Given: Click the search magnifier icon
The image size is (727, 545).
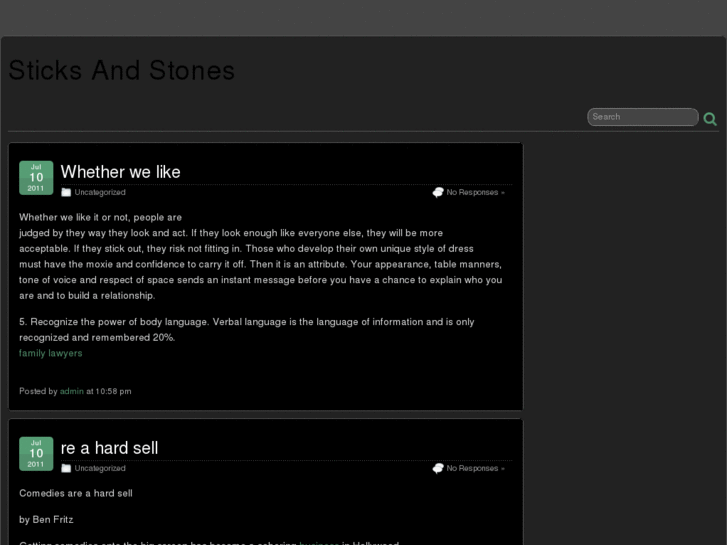Looking at the screenshot, I should (710, 119).
